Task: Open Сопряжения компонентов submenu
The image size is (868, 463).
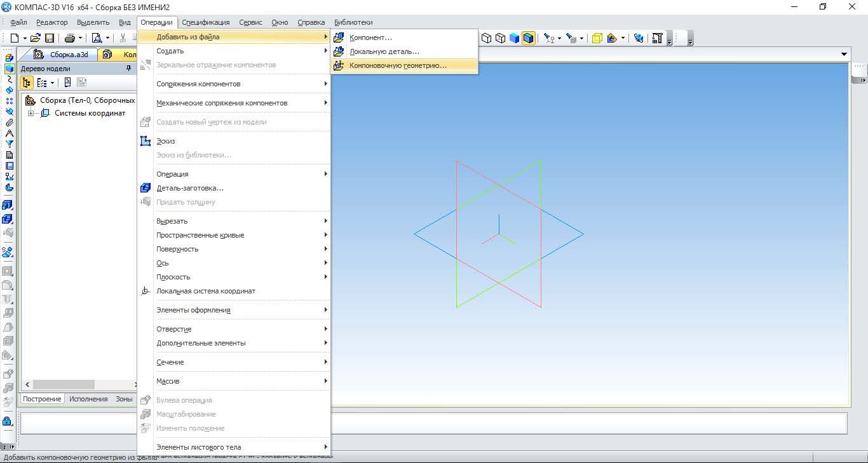Action: coord(234,84)
